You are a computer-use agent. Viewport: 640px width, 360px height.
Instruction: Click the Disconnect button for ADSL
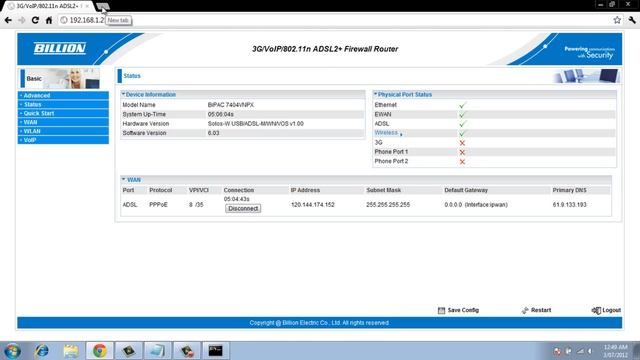point(243,209)
